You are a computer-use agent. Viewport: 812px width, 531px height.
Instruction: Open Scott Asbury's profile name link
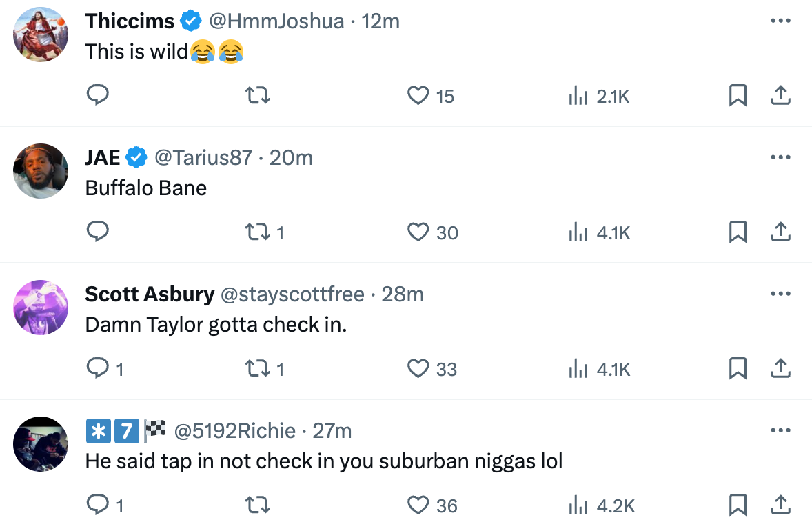tap(150, 294)
